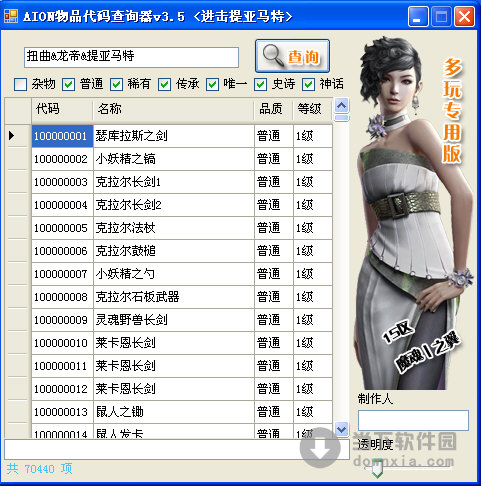Click the long status text box below the list
This screenshot has height=486, width=481.
[x=177, y=449]
